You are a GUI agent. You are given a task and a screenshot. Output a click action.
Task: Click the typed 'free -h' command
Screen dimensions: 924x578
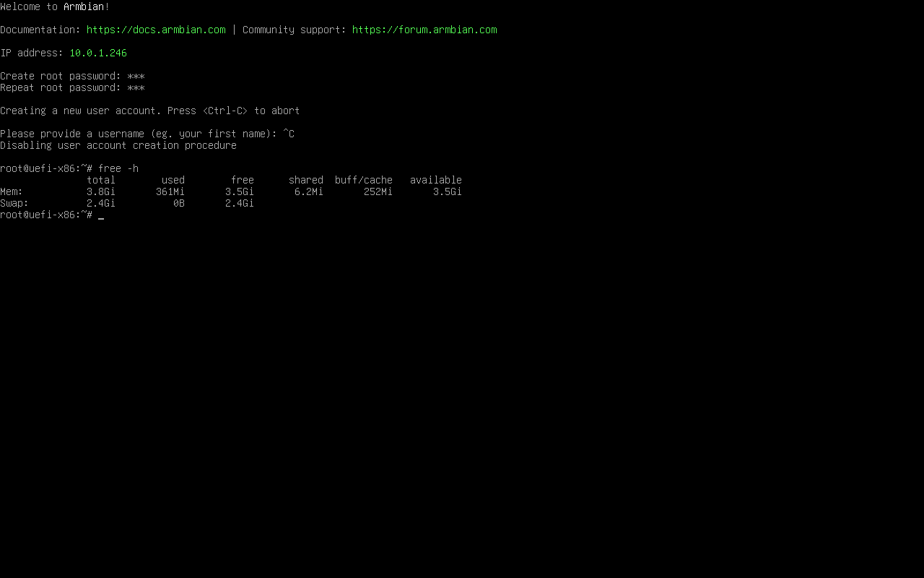pos(118,168)
